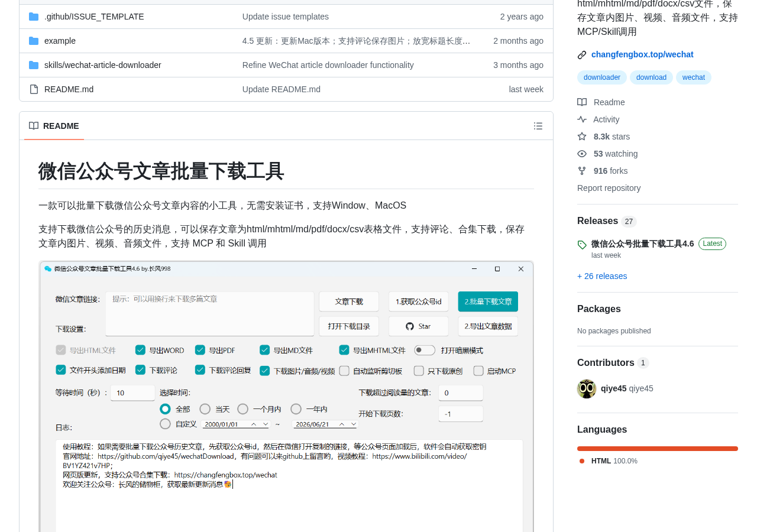Select the 一个月内 radio button
757x532 pixels.
242,409
